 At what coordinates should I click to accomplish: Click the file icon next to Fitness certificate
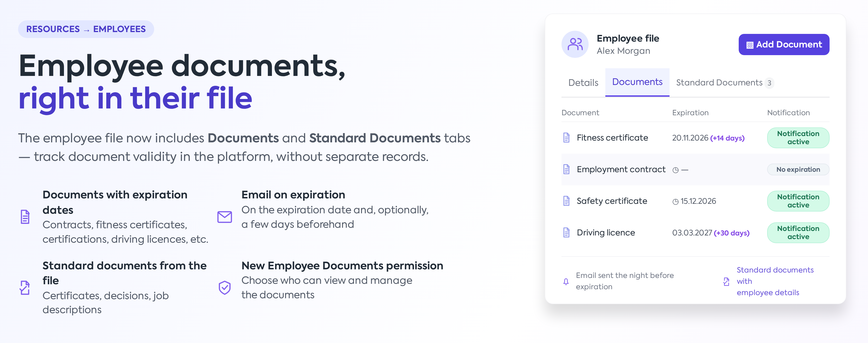point(566,137)
